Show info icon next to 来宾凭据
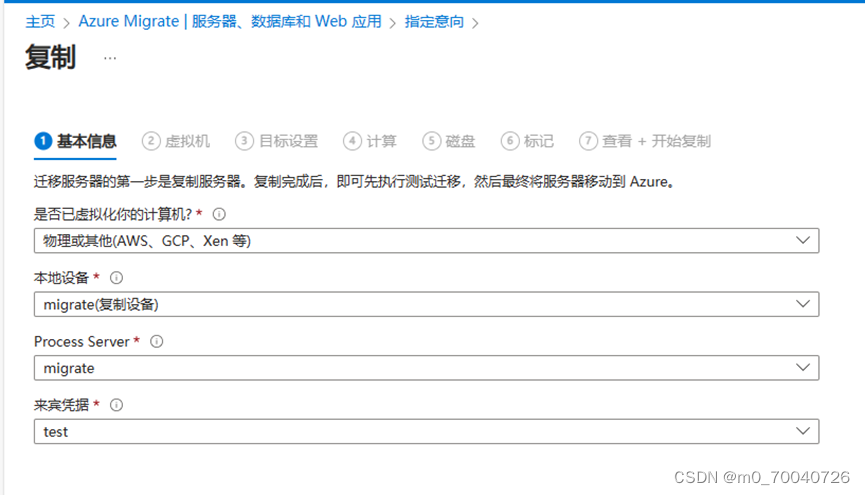The image size is (865, 495). [116, 405]
